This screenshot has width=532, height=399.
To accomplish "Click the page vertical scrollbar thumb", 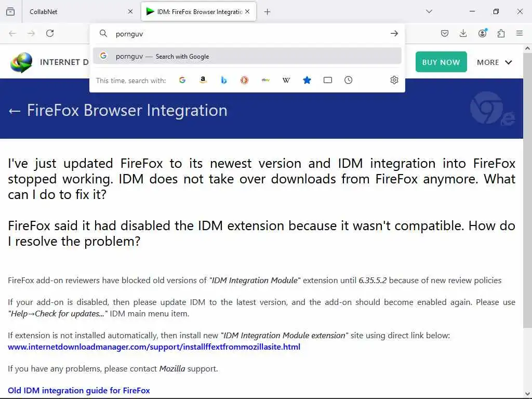I will pos(527,189).
